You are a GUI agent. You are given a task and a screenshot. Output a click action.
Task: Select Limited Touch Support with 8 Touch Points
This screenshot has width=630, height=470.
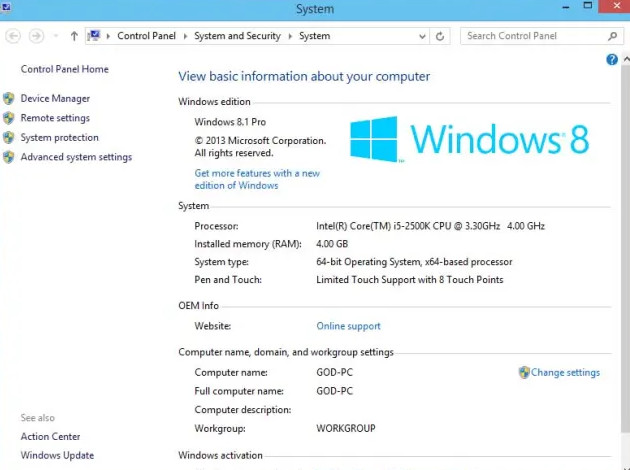point(410,280)
